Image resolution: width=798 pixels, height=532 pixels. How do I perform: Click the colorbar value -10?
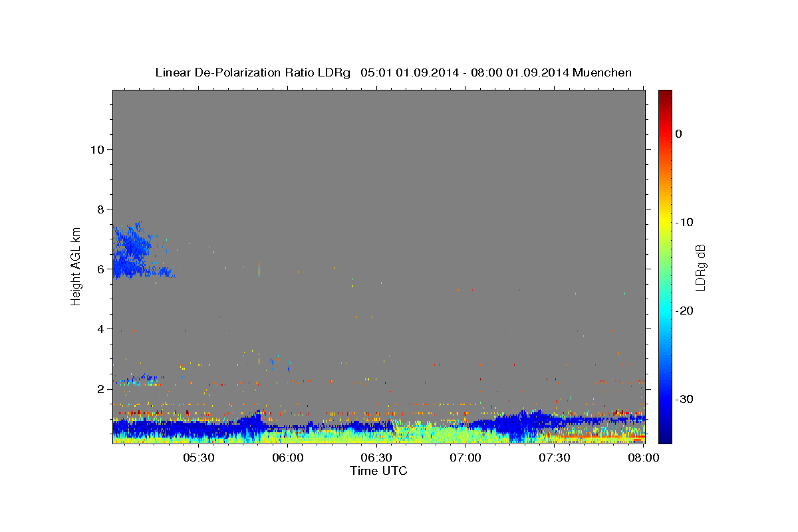click(685, 222)
